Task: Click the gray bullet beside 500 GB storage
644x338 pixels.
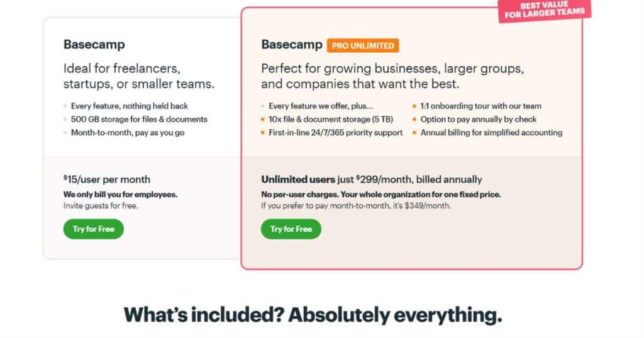Action: pos(65,119)
